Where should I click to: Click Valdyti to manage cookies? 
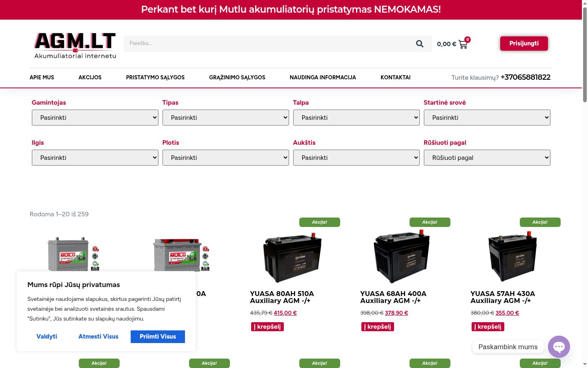pyautogui.click(x=47, y=337)
